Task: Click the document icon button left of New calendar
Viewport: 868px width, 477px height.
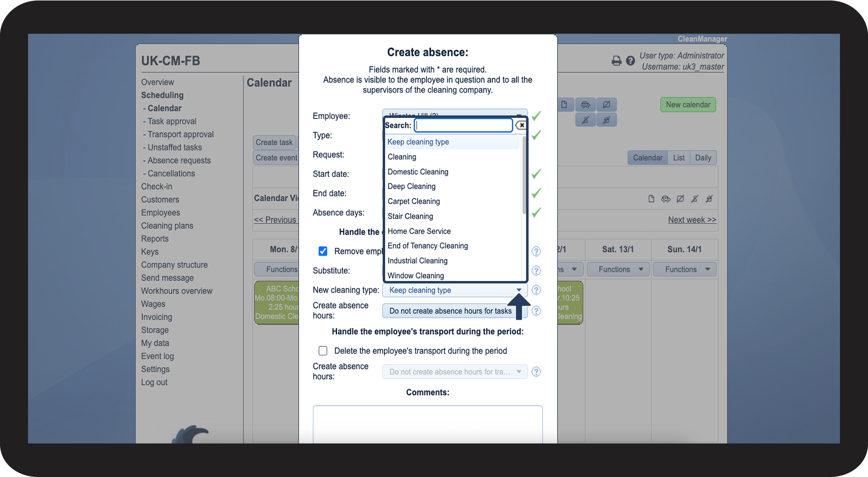Action: pyautogui.click(x=564, y=105)
